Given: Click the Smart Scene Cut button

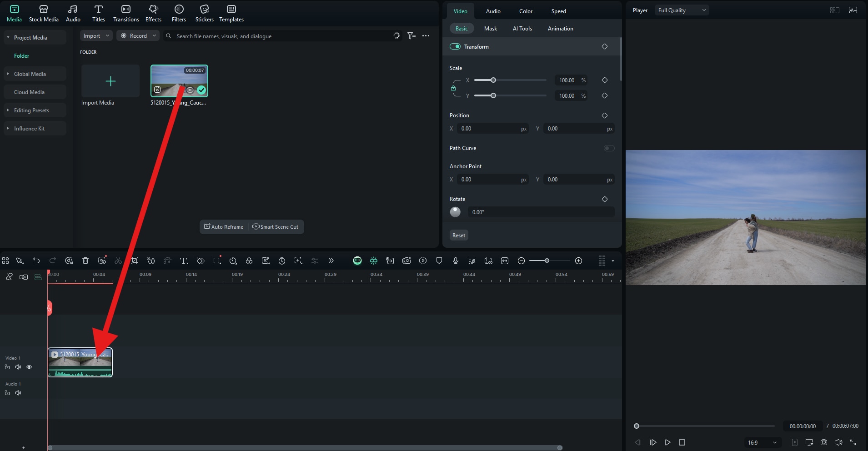Looking at the screenshot, I should 276,227.
